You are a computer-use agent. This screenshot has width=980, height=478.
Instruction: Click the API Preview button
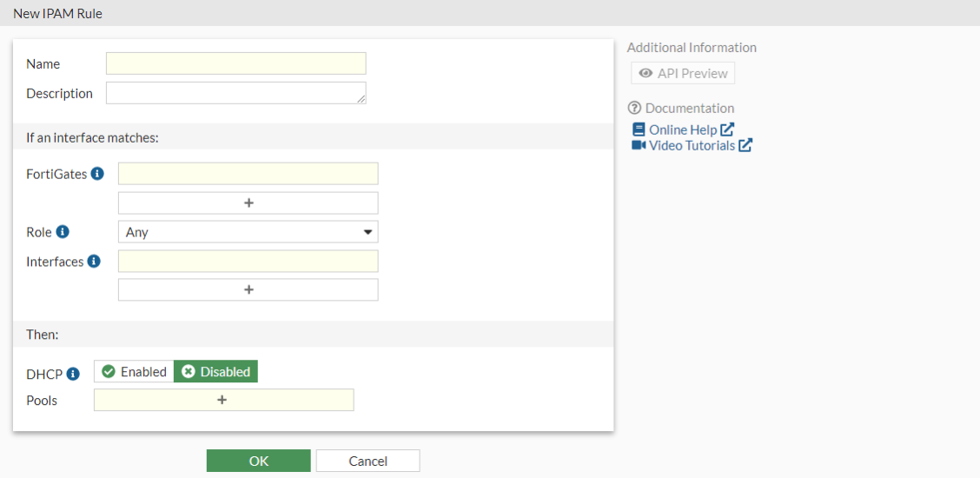point(683,74)
